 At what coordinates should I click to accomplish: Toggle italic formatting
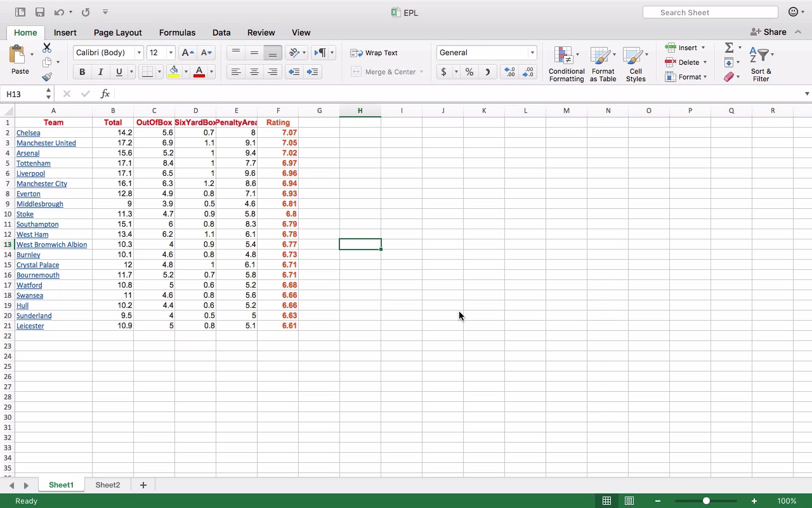100,72
